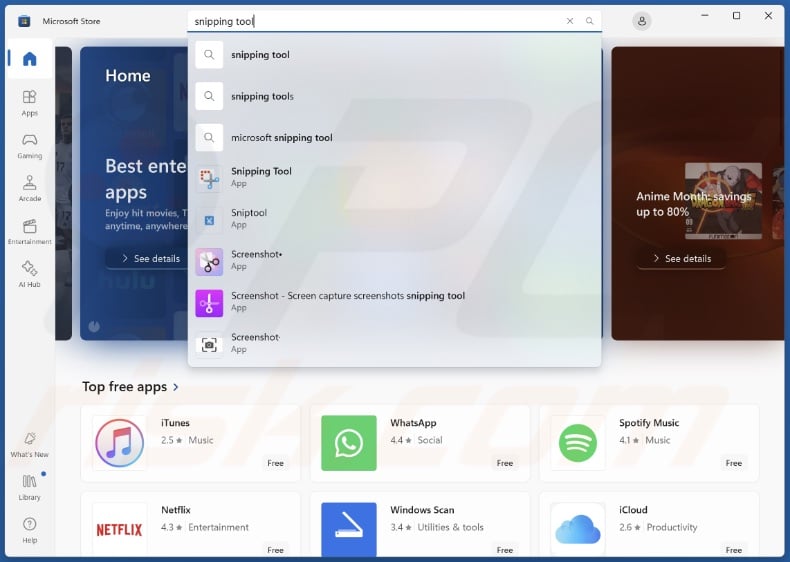Maximize the Microsoft Store window
Image resolution: width=790 pixels, height=562 pixels.
(x=737, y=16)
